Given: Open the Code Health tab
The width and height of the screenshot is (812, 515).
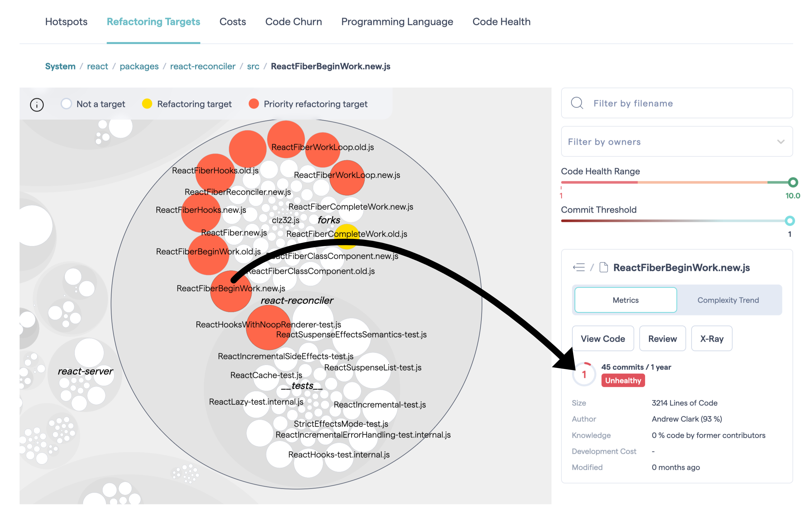Looking at the screenshot, I should [501, 21].
